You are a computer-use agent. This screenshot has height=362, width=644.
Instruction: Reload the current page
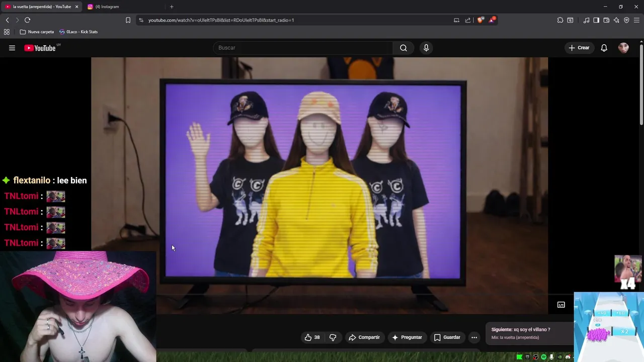click(27, 20)
